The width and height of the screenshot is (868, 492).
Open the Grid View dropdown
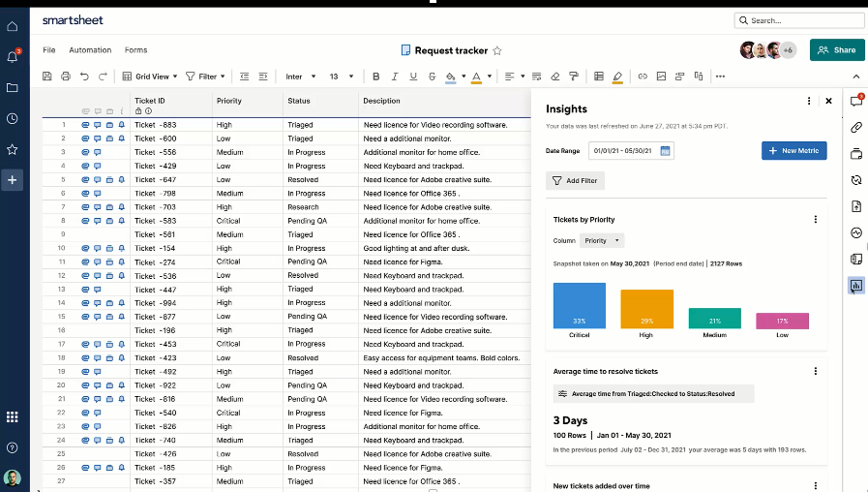tap(149, 77)
